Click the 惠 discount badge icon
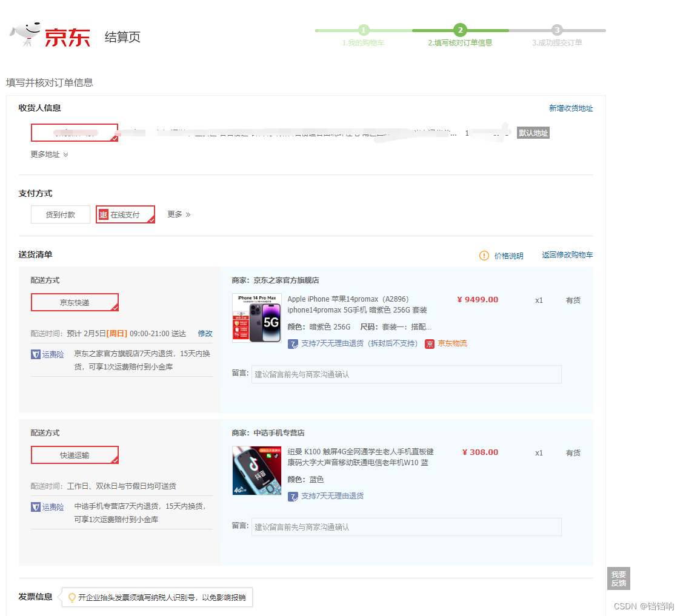 tap(103, 214)
